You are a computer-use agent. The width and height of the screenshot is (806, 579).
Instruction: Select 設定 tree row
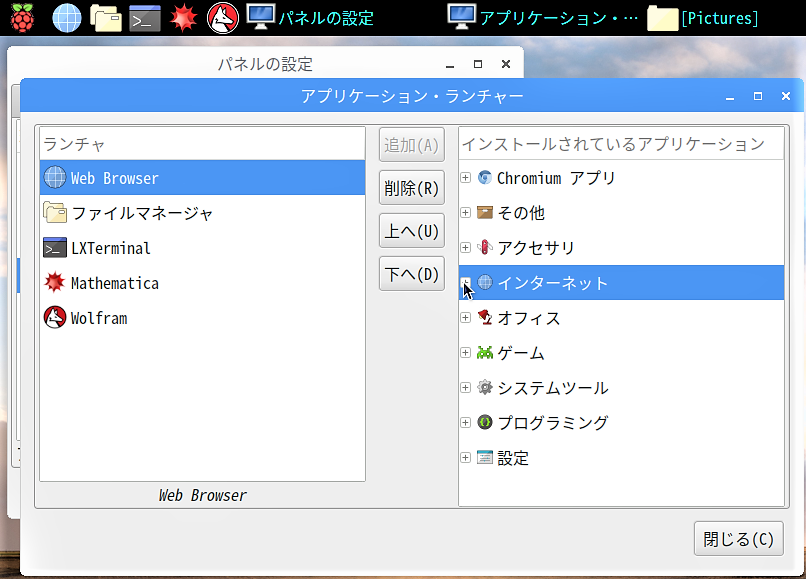point(621,457)
